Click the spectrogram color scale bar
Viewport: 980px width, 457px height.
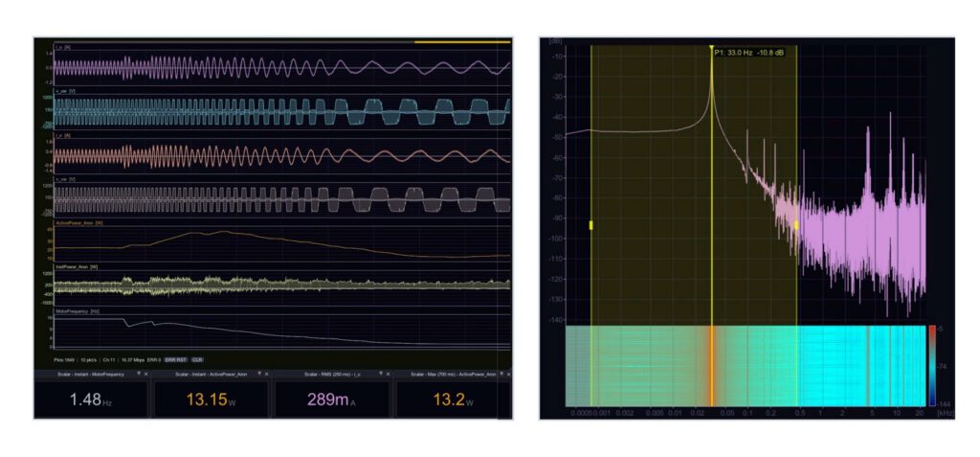tap(932, 366)
